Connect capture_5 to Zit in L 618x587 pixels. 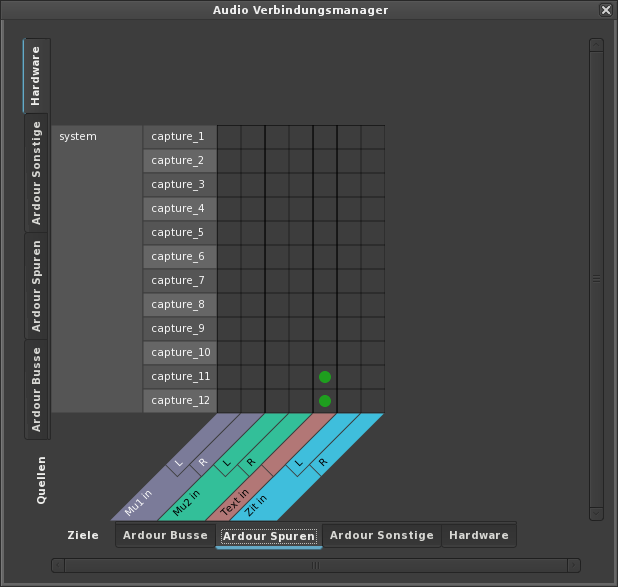tap(349, 233)
